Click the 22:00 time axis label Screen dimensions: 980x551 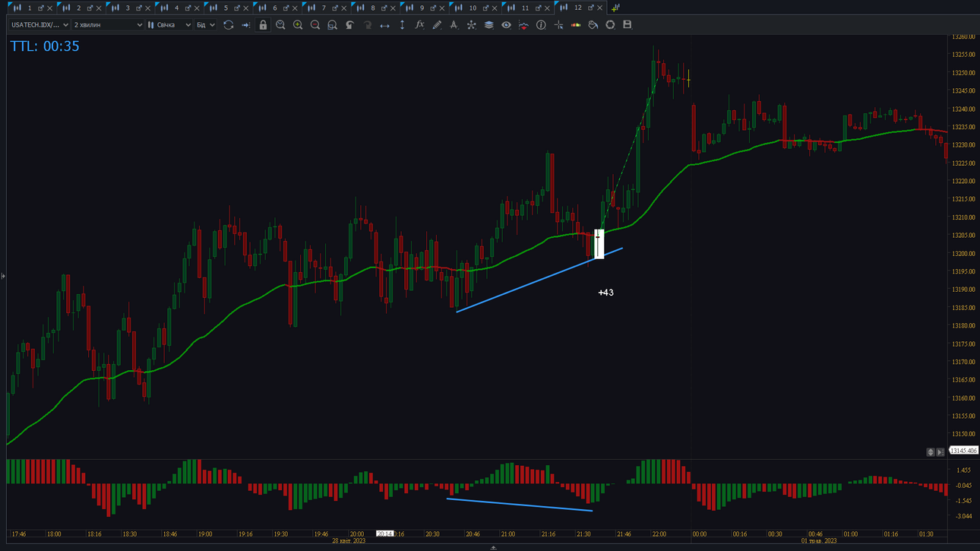pos(659,534)
